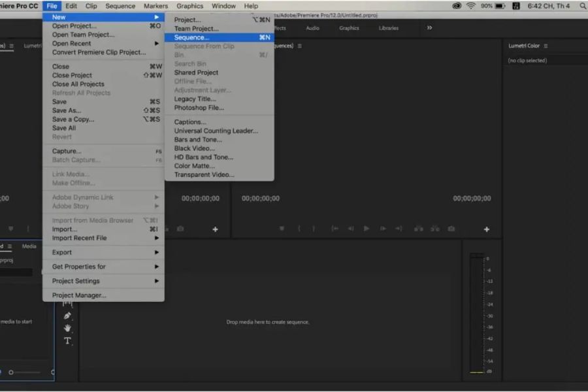Click the Creative Cloud menu bar icon

pos(457,6)
